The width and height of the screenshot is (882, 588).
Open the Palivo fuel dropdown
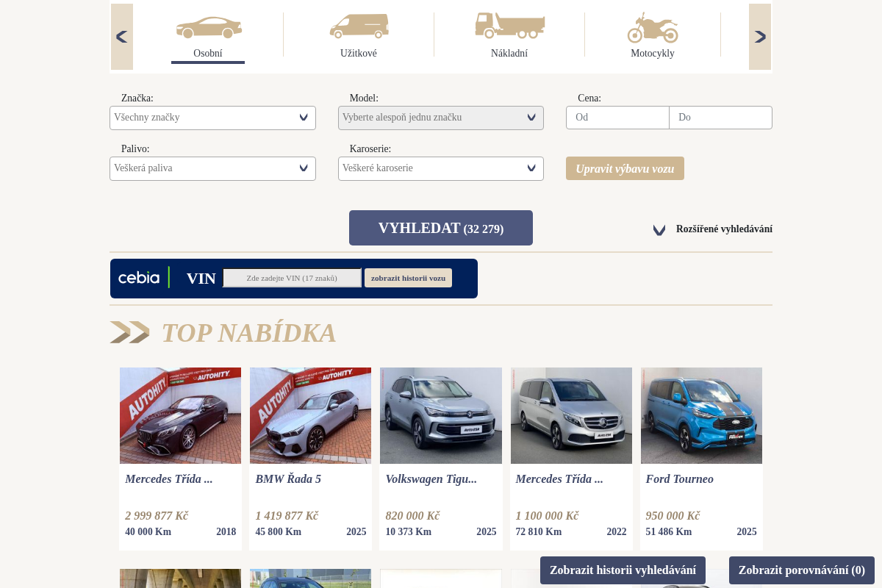coord(212,168)
